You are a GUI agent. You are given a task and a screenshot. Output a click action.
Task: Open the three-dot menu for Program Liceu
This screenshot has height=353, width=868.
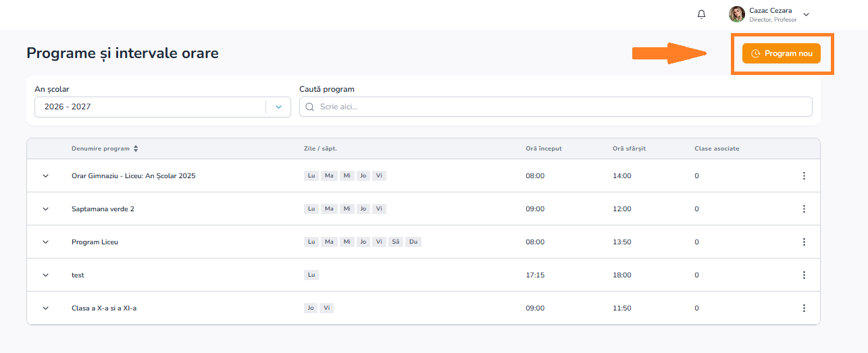click(x=804, y=242)
